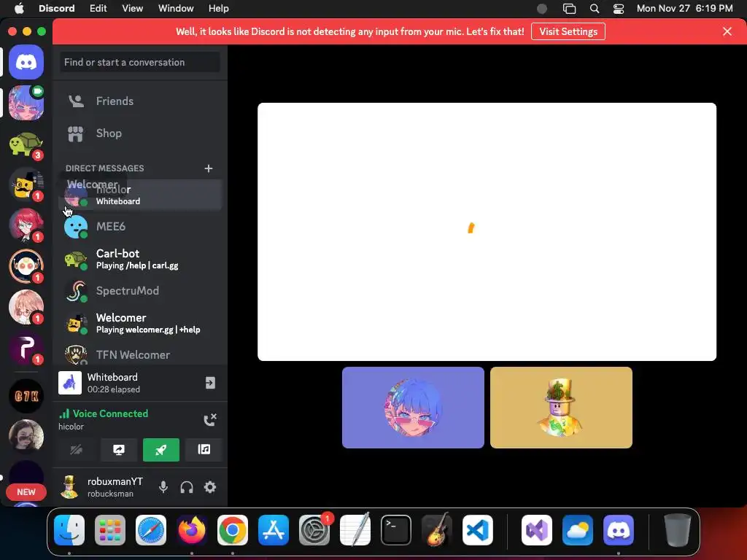Viewport: 747px width, 560px height.
Task: Open the Window menu
Action: click(176, 9)
